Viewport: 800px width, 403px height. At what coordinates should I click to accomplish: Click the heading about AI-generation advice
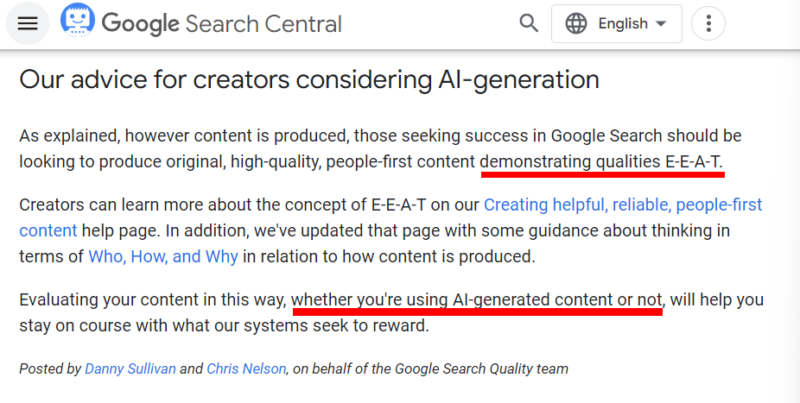point(309,80)
